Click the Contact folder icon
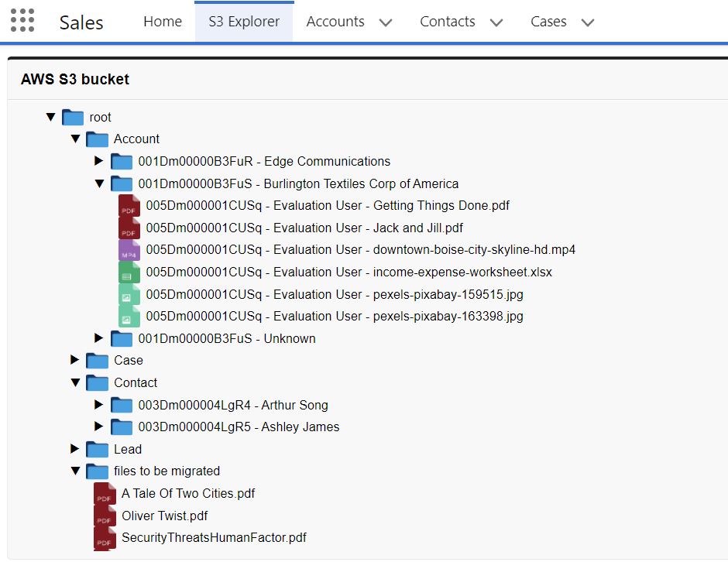This screenshot has width=728, height=562. pos(97,383)
